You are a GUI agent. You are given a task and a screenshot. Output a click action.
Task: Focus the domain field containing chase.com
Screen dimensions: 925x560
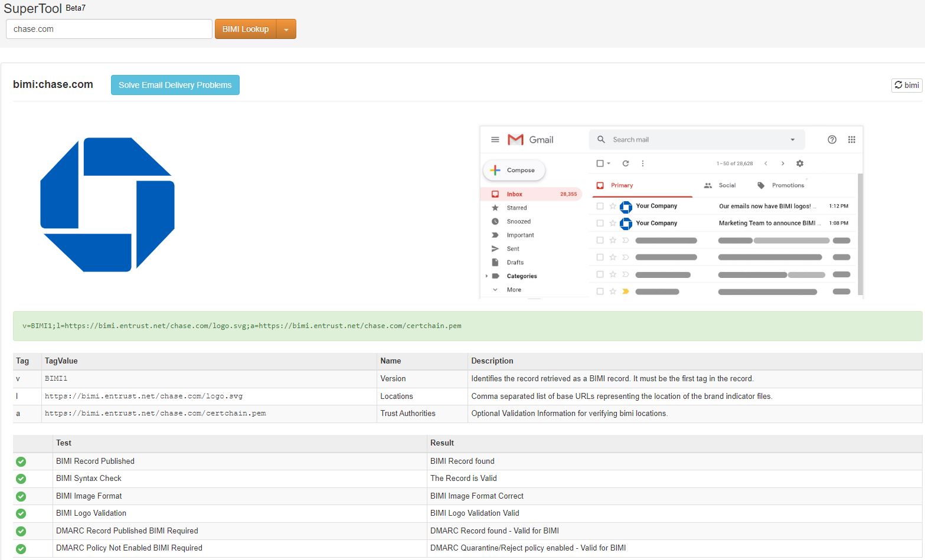pyautogui.click(x=109, y=29)
